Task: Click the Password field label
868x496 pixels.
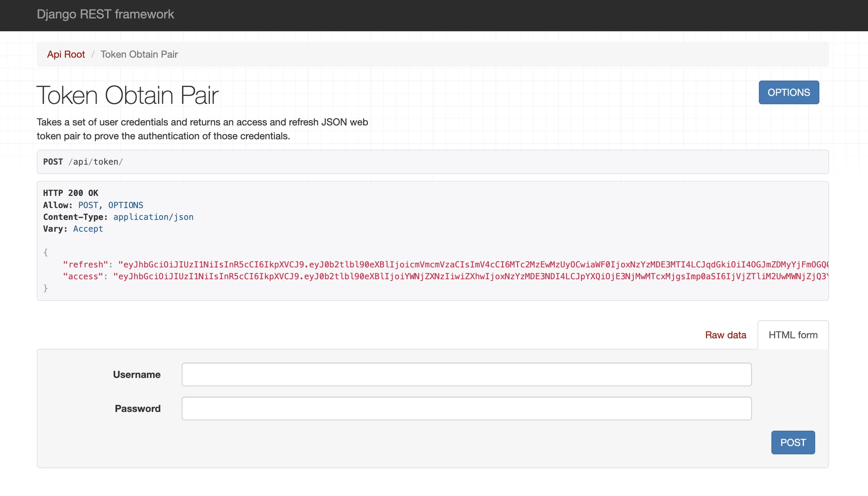Action: tap(137, 408)
